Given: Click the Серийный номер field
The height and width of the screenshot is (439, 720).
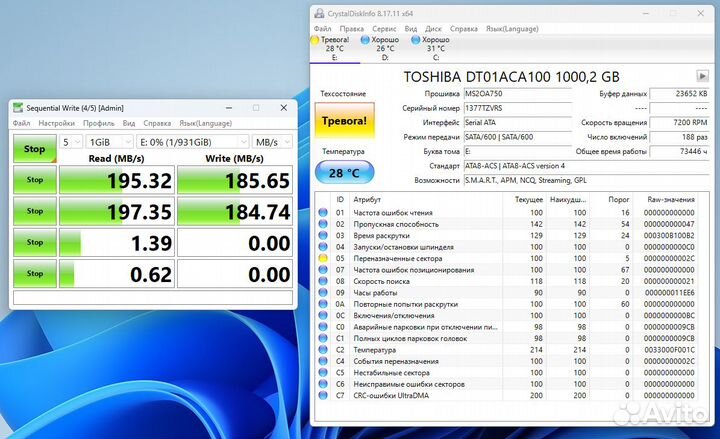Looking at the screenshot, I should point(518,108).
